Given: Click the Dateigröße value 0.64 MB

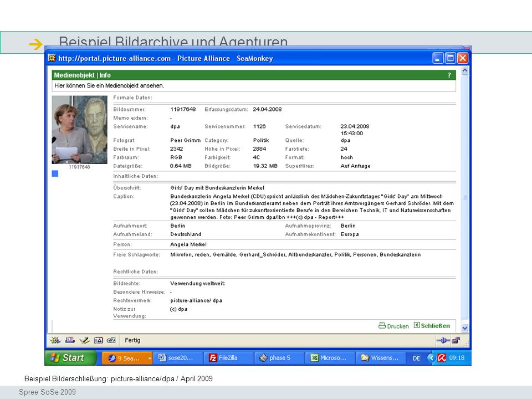Looking at the screenshot, I should click(x=181, y=166).
